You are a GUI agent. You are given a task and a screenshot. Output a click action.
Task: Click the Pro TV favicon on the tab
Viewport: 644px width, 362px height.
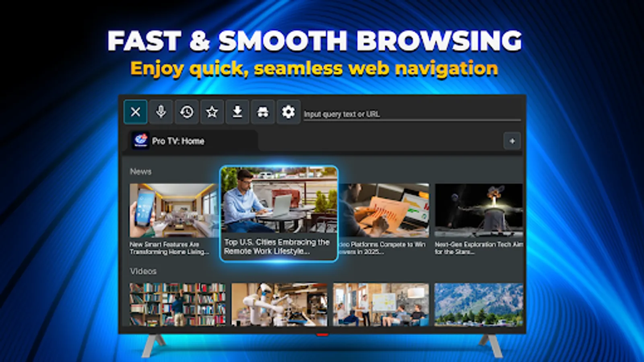[x=141, y=141]
